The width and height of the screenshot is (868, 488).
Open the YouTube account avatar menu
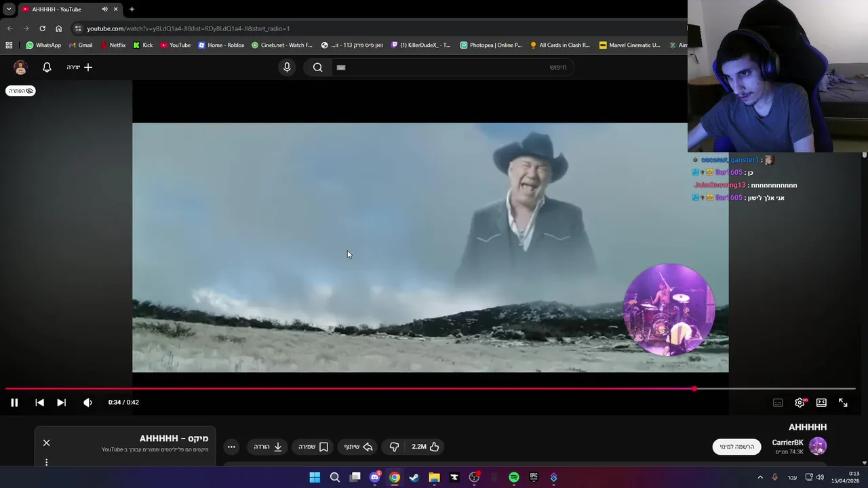pyautogui.click(x=20, y=67)
